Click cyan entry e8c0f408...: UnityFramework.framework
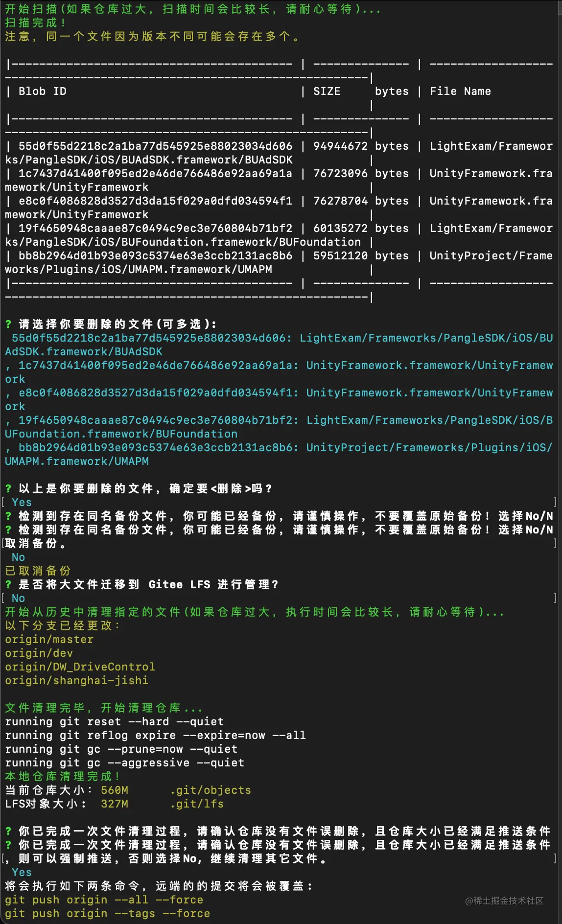The image size is (562, 924). coord(279,399)
